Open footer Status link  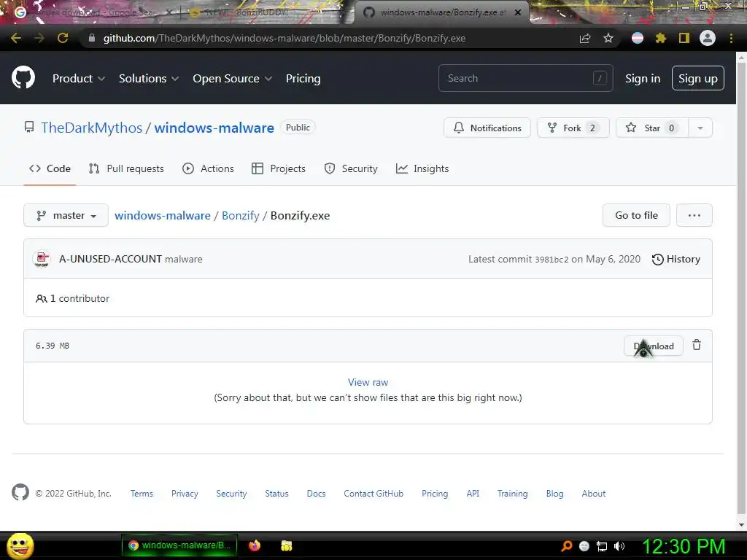tap(276, 494)
